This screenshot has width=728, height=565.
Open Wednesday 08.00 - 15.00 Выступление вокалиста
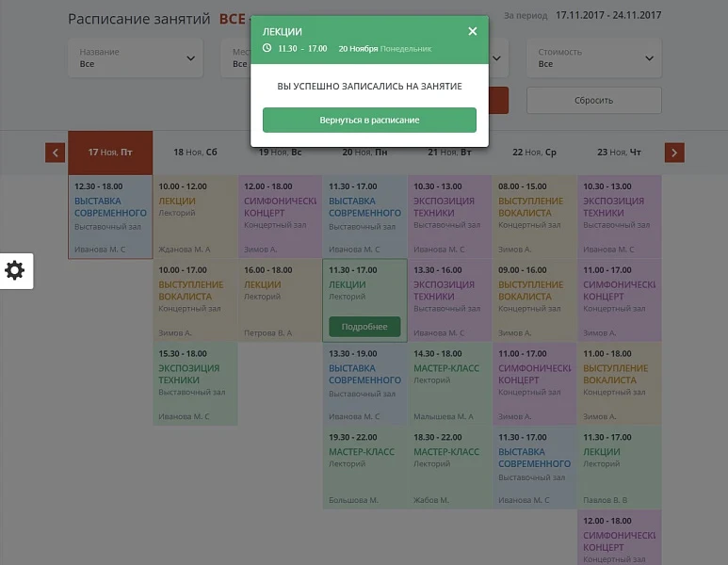pyautogui.click(x=535, y=217)
